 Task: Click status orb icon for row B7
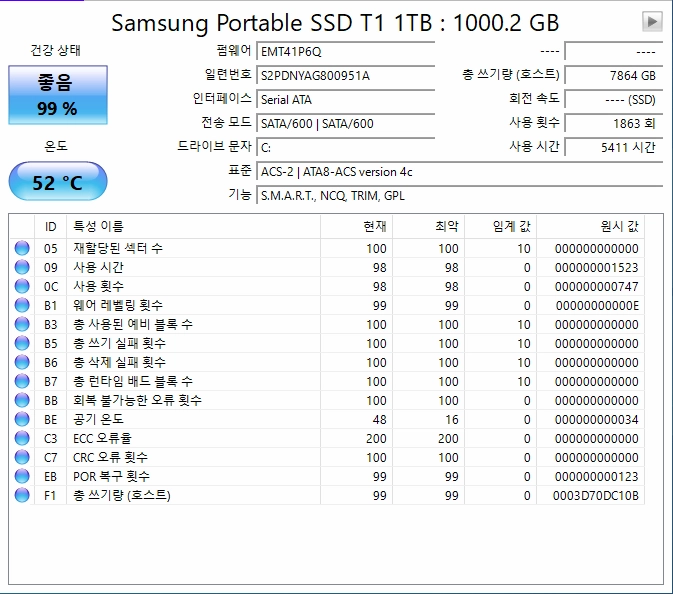pyautogui.click(x=22, y=381)
